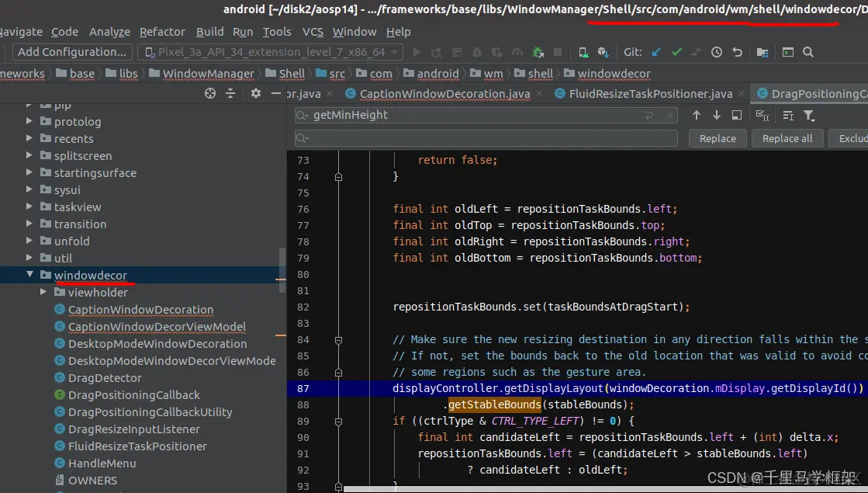
Task: Expand the startingsurface folder
Action: (x=29, y=172)
